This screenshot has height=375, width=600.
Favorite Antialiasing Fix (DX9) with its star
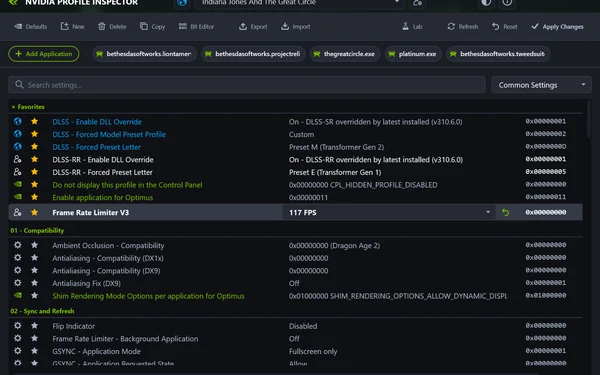(x=34, y=283)
